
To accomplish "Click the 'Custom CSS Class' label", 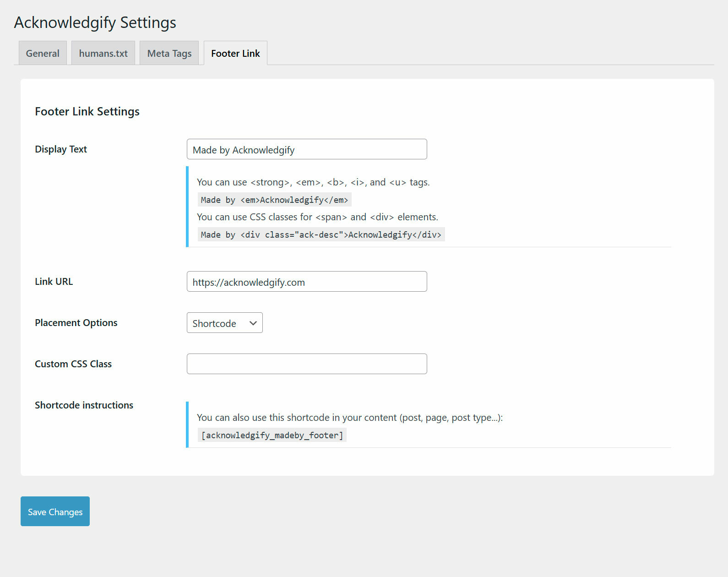I will click(x=73, y=364).
